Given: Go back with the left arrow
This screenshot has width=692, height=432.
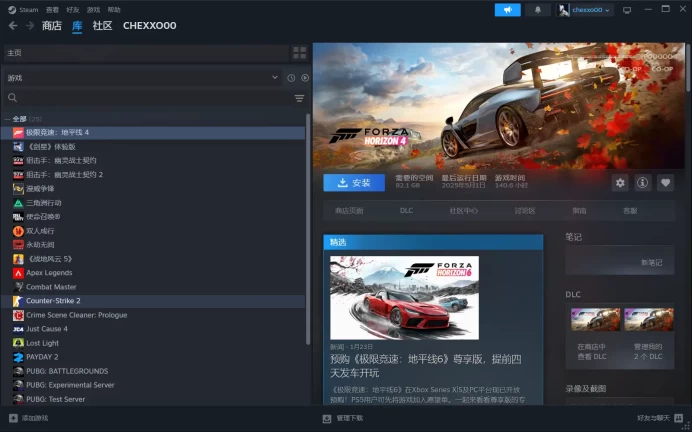Looking at the screenshot, I should tap(13, 26).
